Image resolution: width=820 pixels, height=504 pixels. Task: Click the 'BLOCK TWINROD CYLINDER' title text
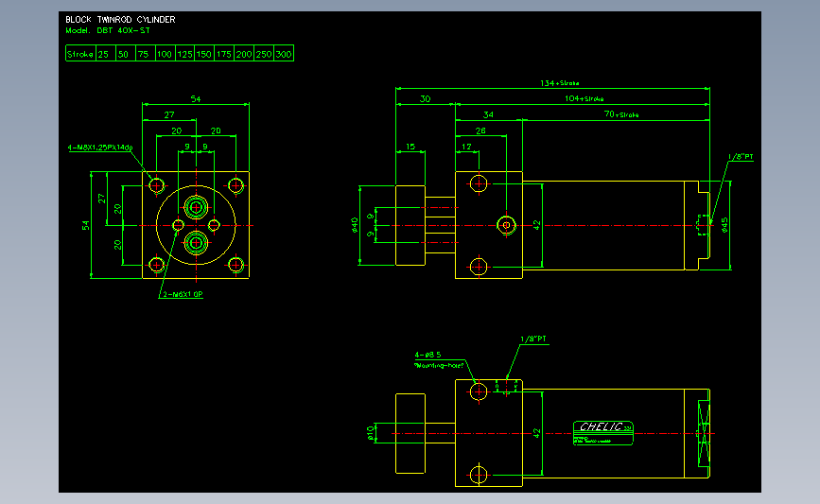[120, 19]
